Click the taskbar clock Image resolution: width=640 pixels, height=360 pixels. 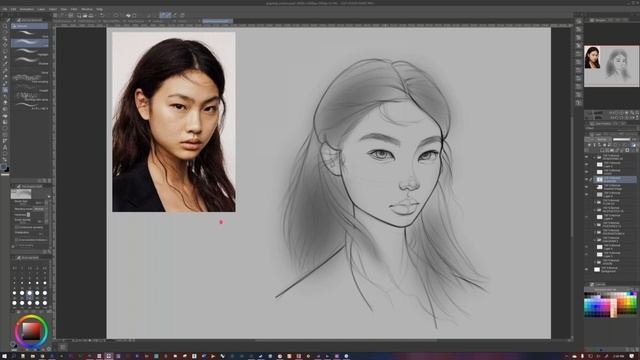620,356
